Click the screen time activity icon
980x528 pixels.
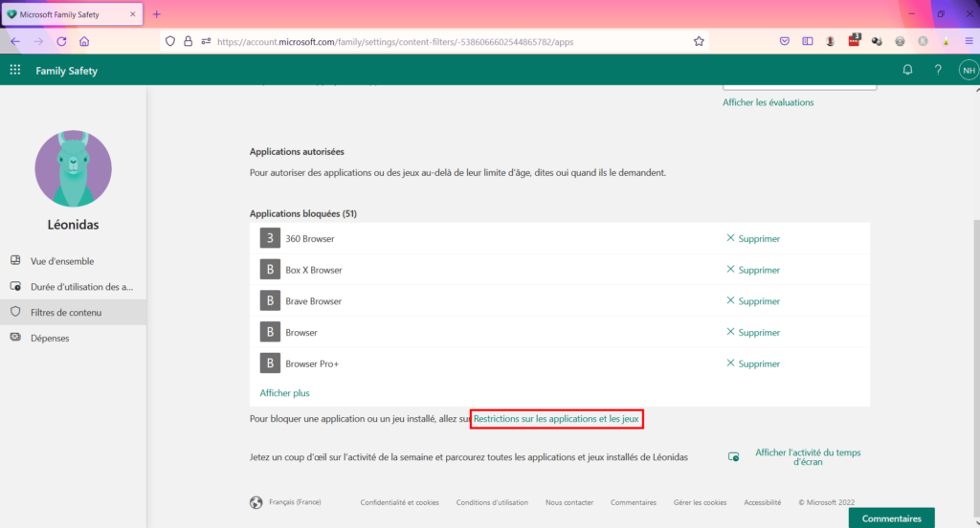734,457
